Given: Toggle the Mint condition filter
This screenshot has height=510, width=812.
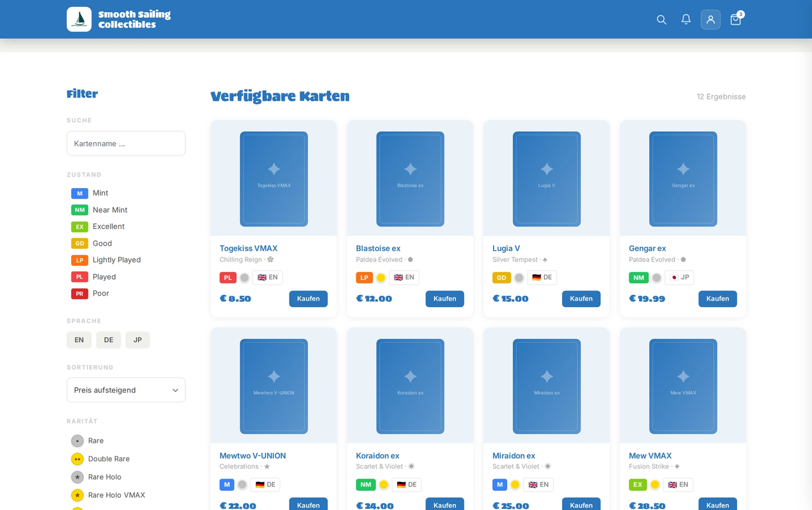Looking at the screenshot, I should (x=90, y=193).
